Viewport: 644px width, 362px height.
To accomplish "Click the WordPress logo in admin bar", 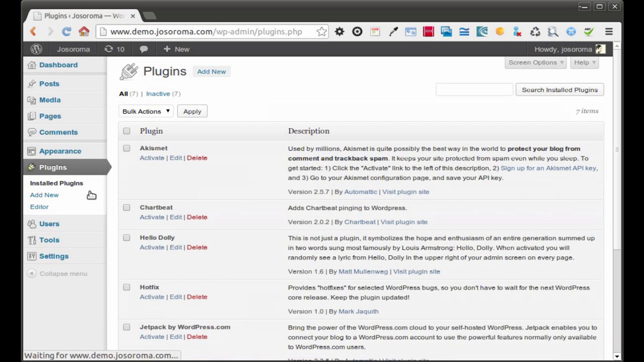I will point(36,49).
